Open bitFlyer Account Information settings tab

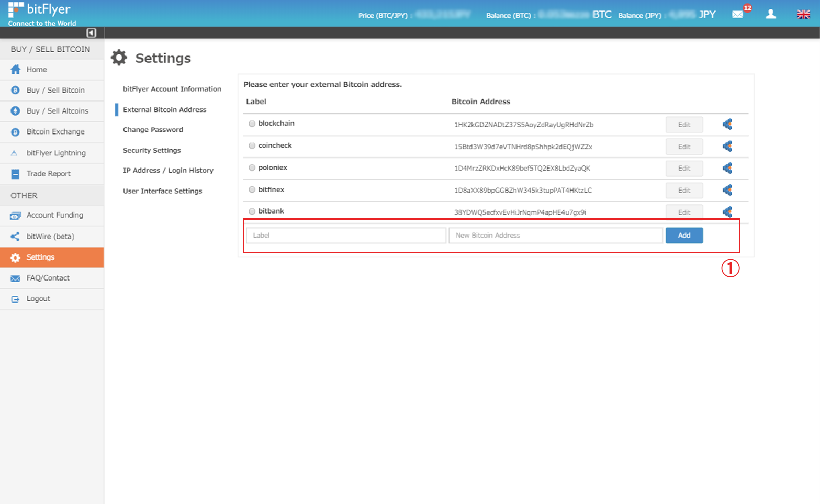(172, 89)
